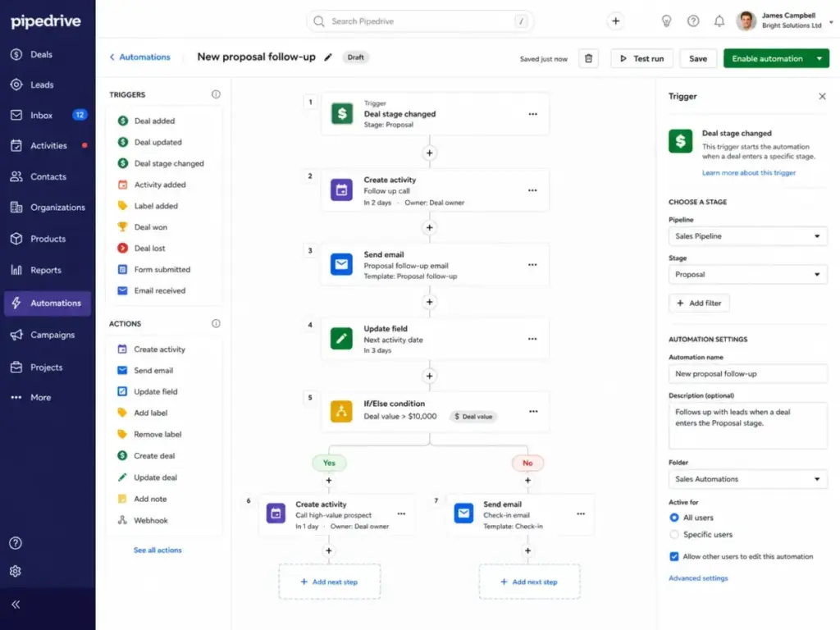Screen dimensions: 840x630
Task: Edit the Automation name field
Action: pos(747,374)
